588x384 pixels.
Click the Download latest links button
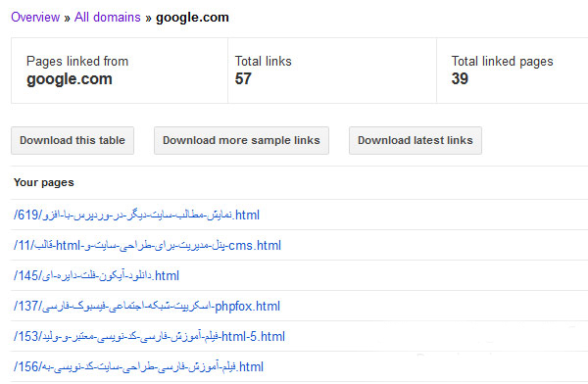click(x=416, y=141)
